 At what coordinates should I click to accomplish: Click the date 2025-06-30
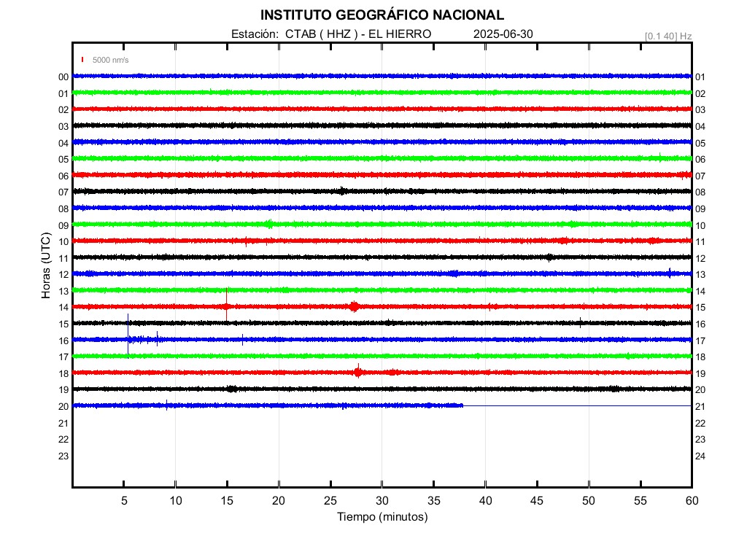(x=503, y=34)
